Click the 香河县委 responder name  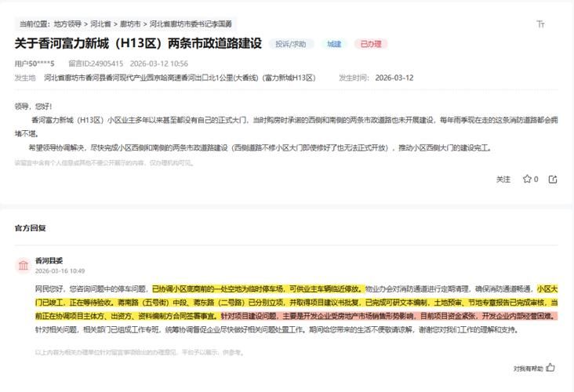tap(49, 260)
